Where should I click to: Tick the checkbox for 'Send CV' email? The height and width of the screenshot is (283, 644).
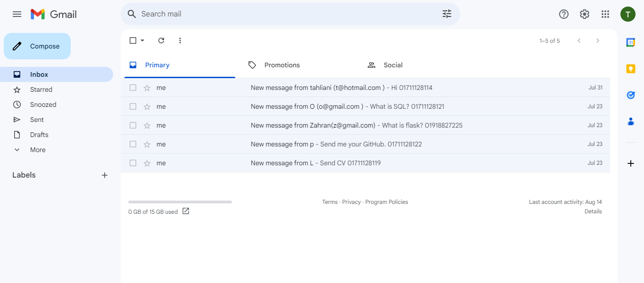point(133,163)
